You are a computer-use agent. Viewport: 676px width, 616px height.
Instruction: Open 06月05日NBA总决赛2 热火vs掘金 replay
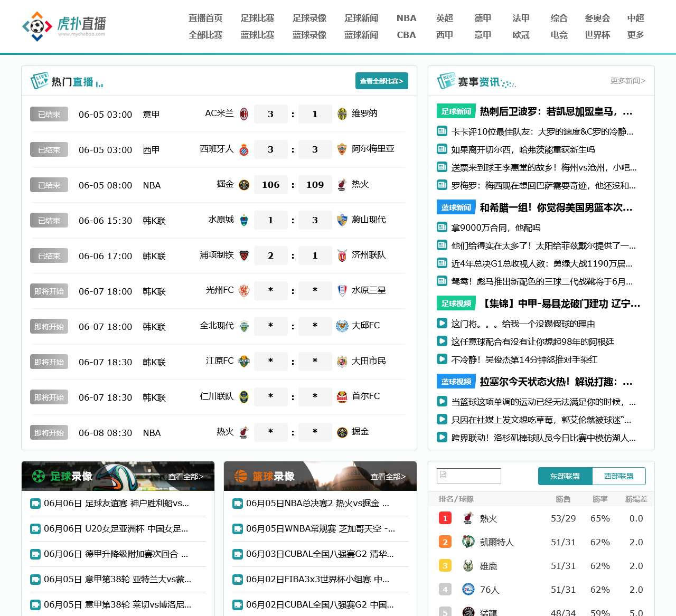(x=318, y=504)
